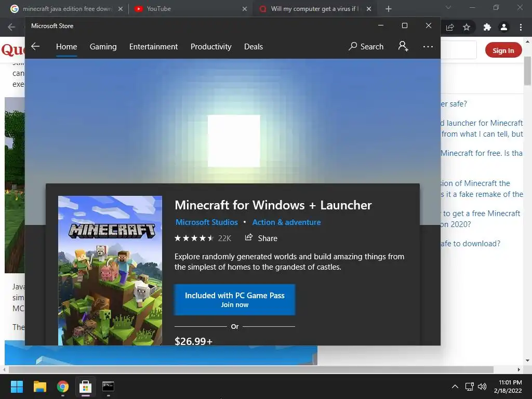This screenshot has height=399, width=532.
Task: Click the Minecraft box art thumbnail
Action: pos(110,270)
